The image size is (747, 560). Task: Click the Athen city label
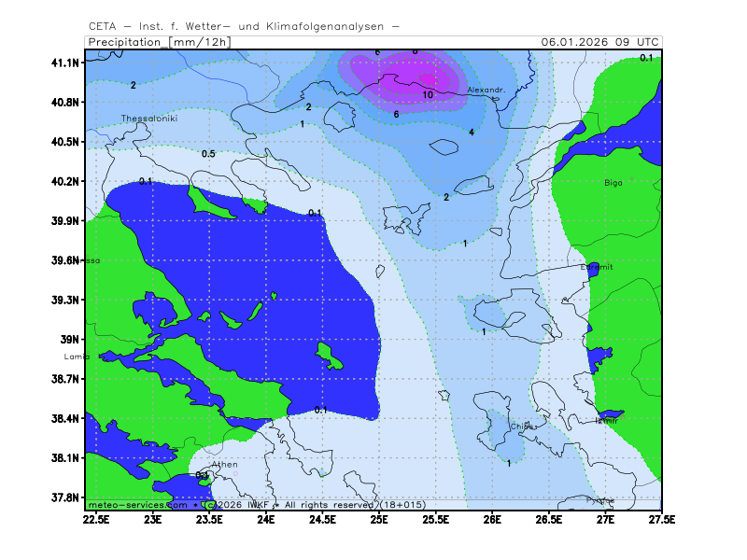click(x=225, y=464)
